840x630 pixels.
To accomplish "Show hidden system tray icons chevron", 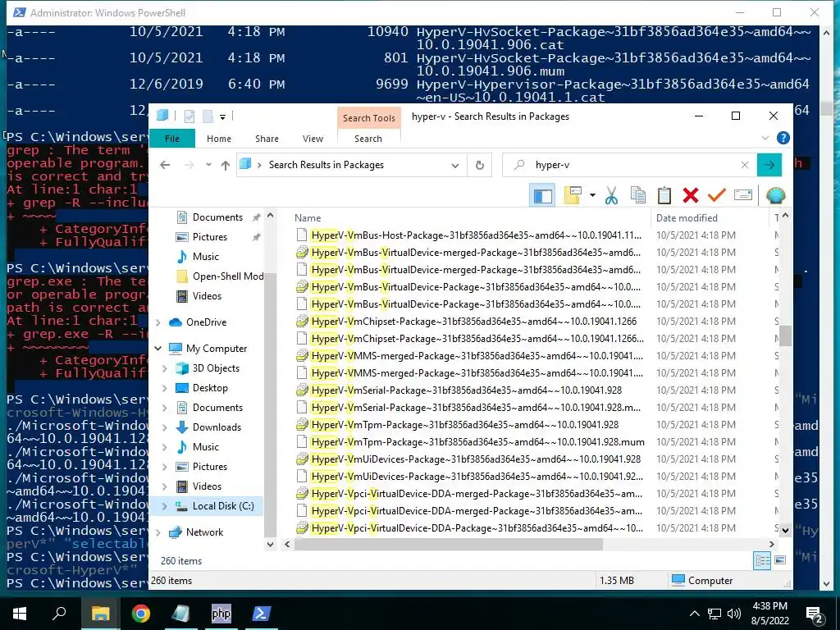I will [694, 614].
